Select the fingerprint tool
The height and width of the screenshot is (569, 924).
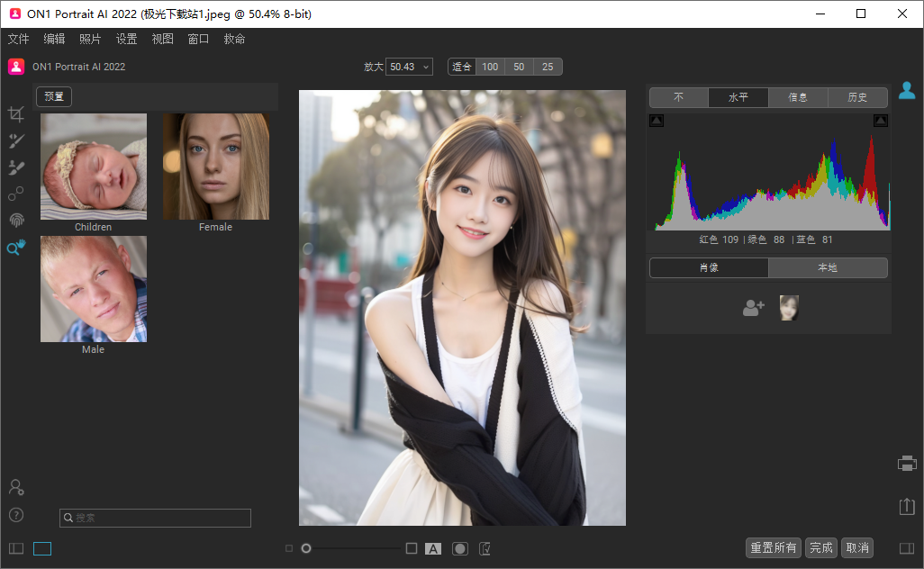[x=16, y=221]
